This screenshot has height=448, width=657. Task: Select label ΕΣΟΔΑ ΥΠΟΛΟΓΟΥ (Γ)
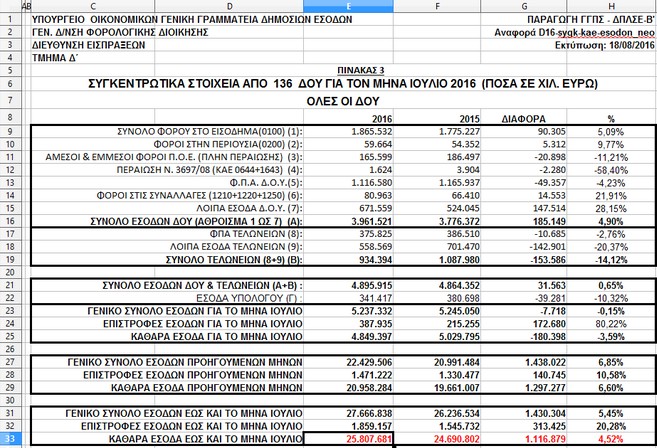click(249, 298)
